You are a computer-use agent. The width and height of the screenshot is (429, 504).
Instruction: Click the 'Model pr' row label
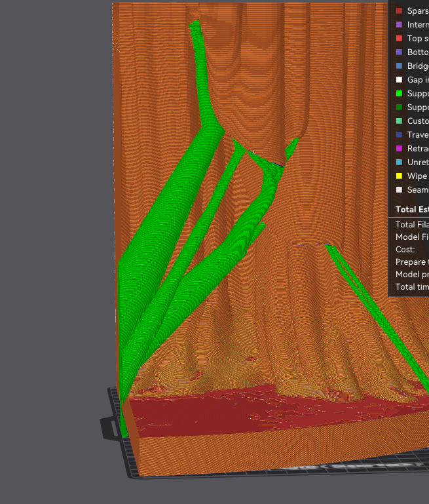(x=412, y=274)
